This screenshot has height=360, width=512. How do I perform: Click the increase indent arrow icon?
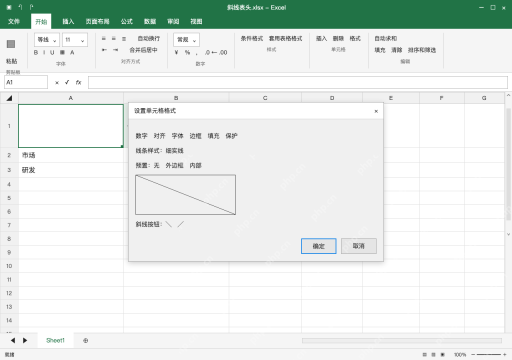115,50
